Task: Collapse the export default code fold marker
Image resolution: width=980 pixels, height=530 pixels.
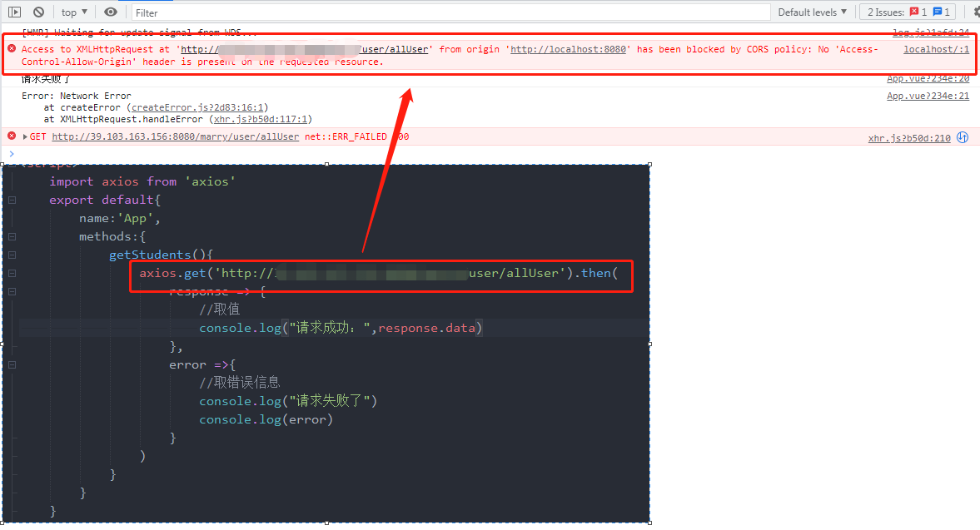Action: (x=12, y=200)
